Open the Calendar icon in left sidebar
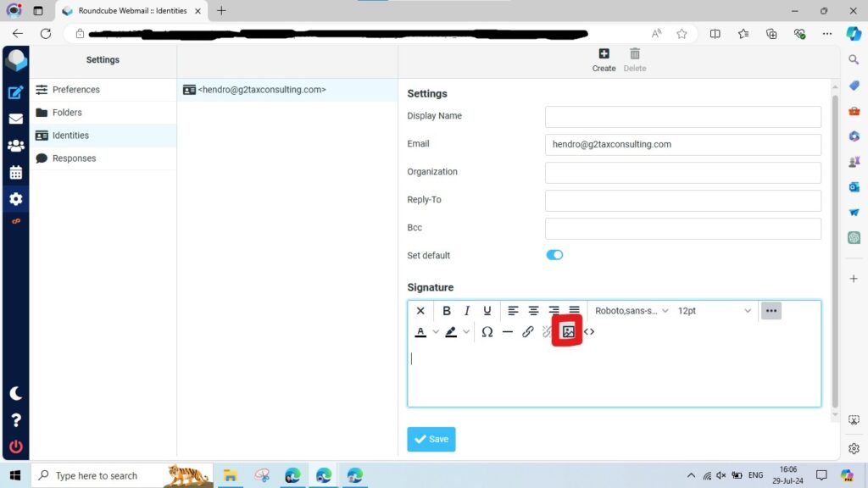 (x=15, y=172)
